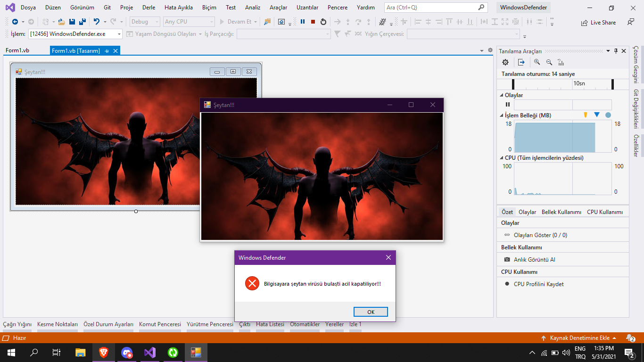The image size is (644, 362).
Task: Open the Hata Listesi bottom tab
Action: coord(270,324)
